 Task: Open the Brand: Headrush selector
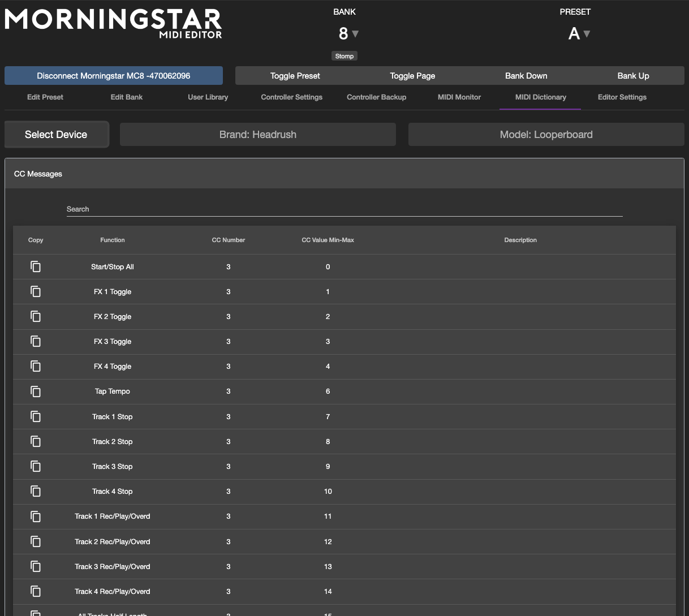[x=257, y=135]
